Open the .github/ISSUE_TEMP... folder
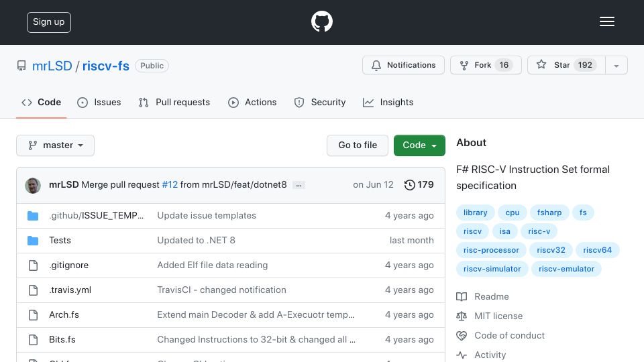The image size is (644, 362). click(x=97, y=215)
